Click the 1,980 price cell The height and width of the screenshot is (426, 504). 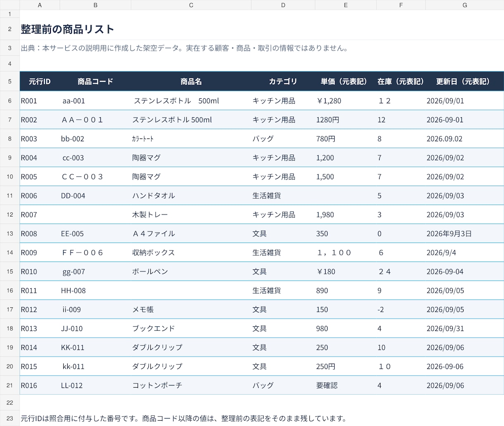click(x=346, y=214)
